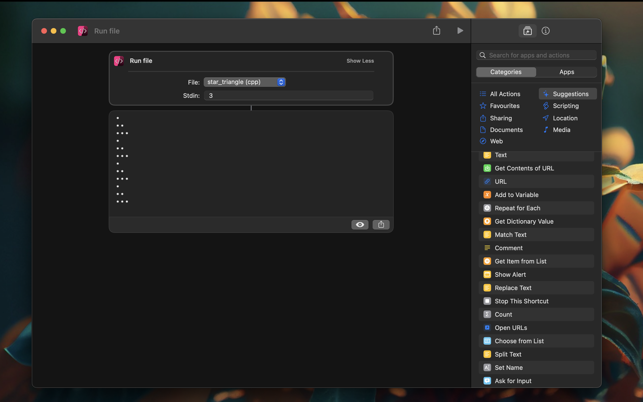Open the star_triangle (cpp) file dropdown
The height and width of the screenshot is (402, 643).
(245, 82)
